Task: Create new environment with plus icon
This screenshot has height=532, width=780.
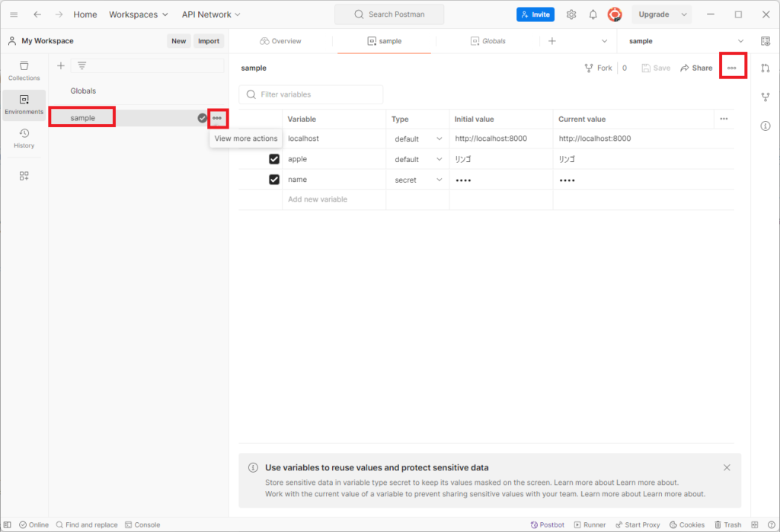Action: [x=61, y=65]
